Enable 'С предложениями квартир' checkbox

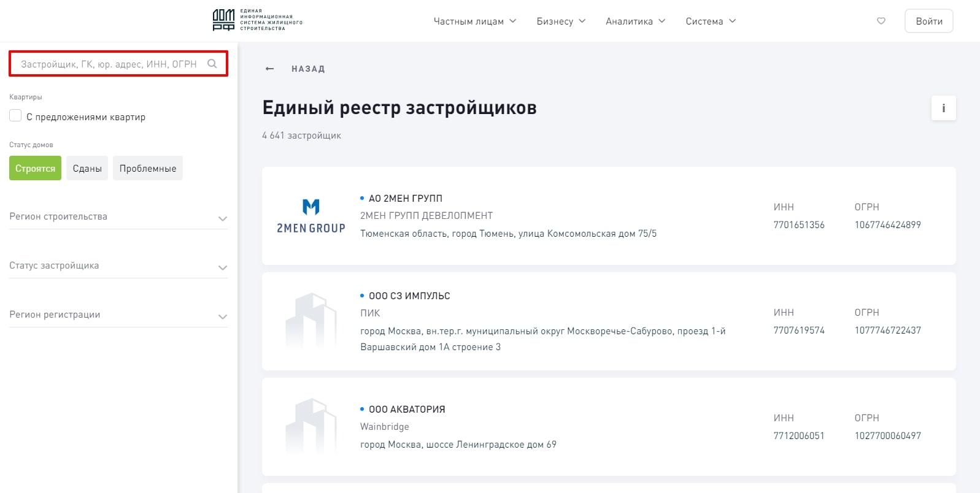pos(15,116)
